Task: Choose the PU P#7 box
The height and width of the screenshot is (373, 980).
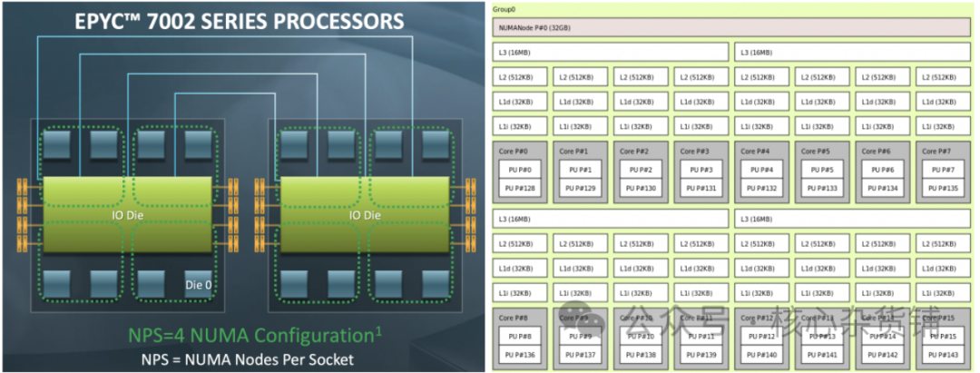Action: pos(944,170)
